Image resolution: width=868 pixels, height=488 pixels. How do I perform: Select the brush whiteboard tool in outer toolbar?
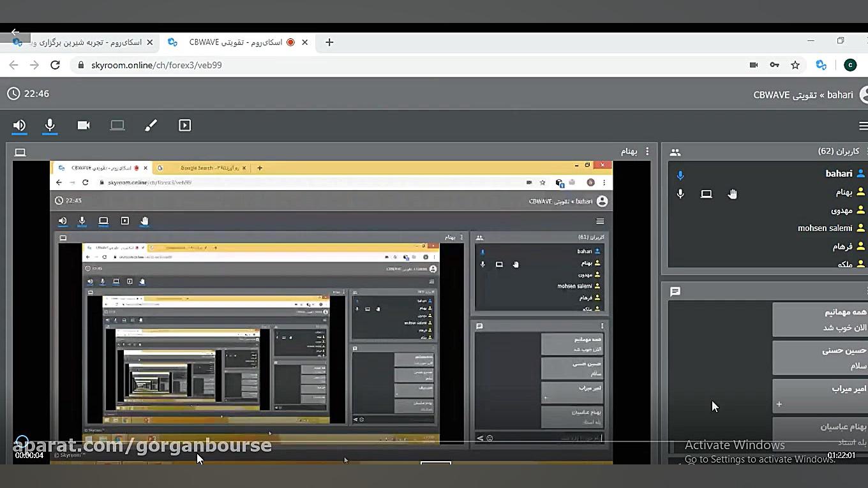click(x=151, y=126)
